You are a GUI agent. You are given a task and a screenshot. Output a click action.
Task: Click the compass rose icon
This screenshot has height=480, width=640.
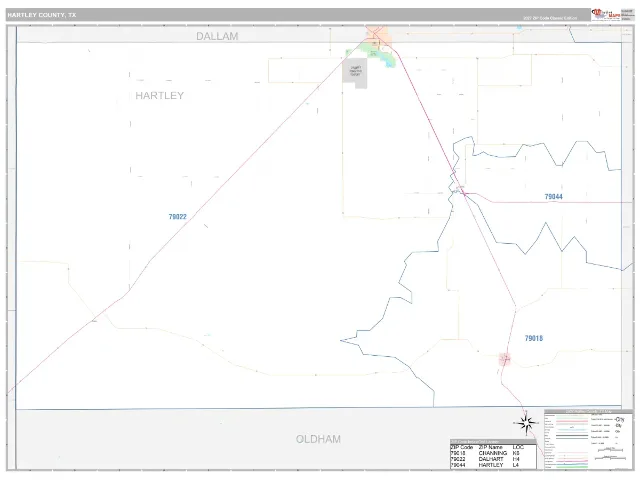click(527, 423)
